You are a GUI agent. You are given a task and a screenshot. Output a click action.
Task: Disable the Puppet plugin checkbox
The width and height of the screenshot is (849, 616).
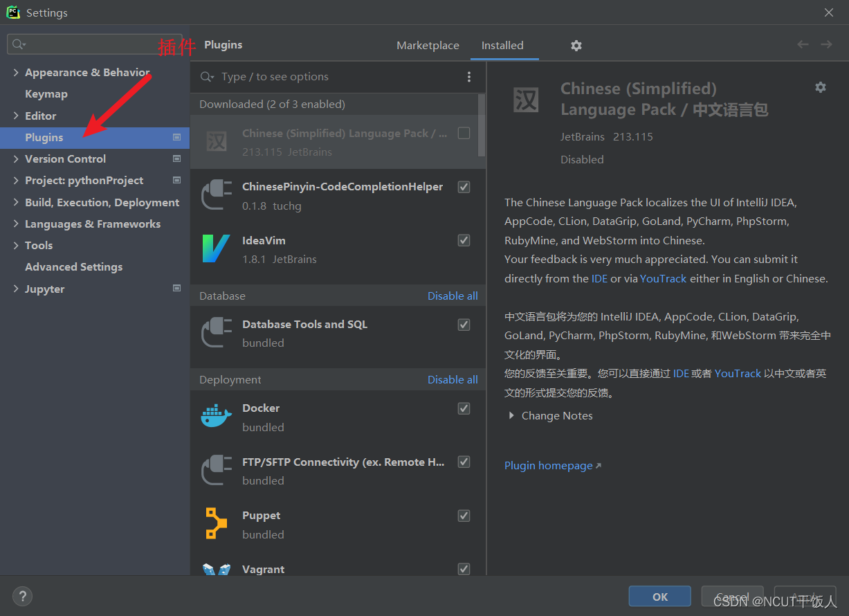[x=464, y=516]
